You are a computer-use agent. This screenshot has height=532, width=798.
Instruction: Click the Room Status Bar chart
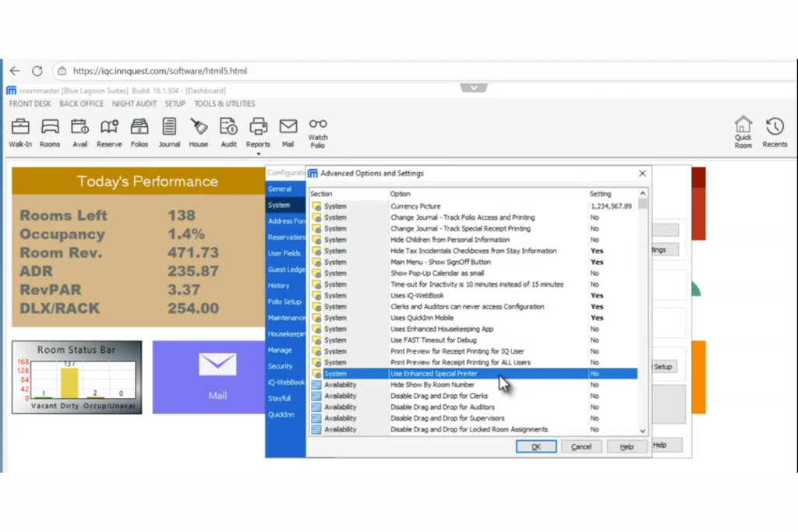tap(77, 377)
